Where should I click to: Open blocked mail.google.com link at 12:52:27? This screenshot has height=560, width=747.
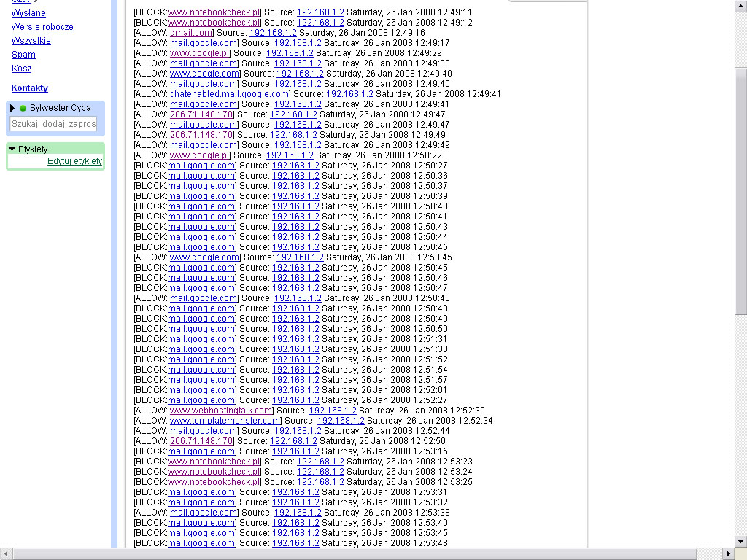201,400
